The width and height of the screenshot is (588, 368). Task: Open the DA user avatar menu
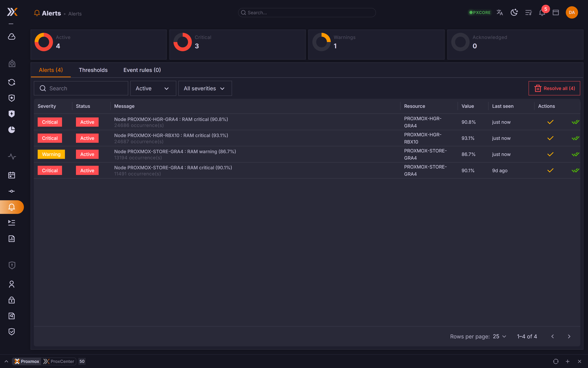coord(572,12)
